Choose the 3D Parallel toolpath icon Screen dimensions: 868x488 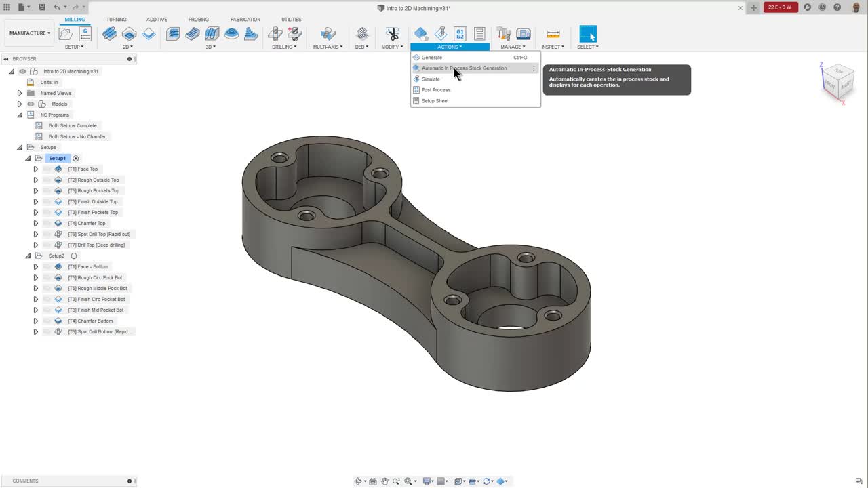click(212, 33)
